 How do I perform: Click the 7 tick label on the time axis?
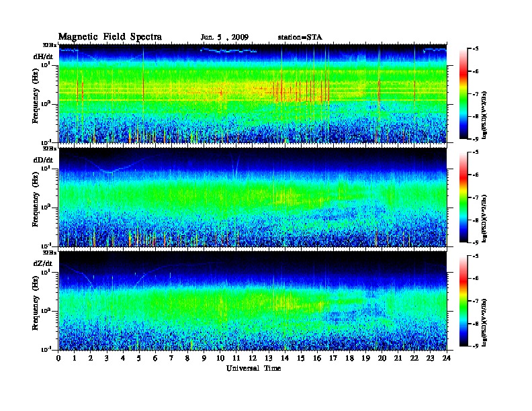pos(171,359)
